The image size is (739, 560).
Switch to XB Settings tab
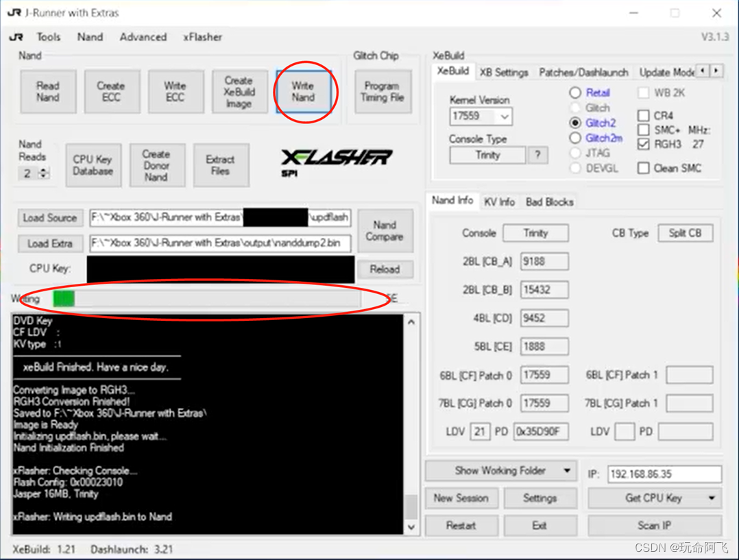tap(504, 72)
